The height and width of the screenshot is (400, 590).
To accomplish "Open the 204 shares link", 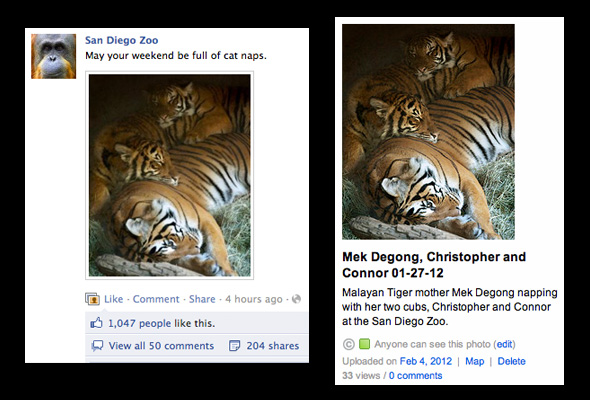I will click(273, 346).
